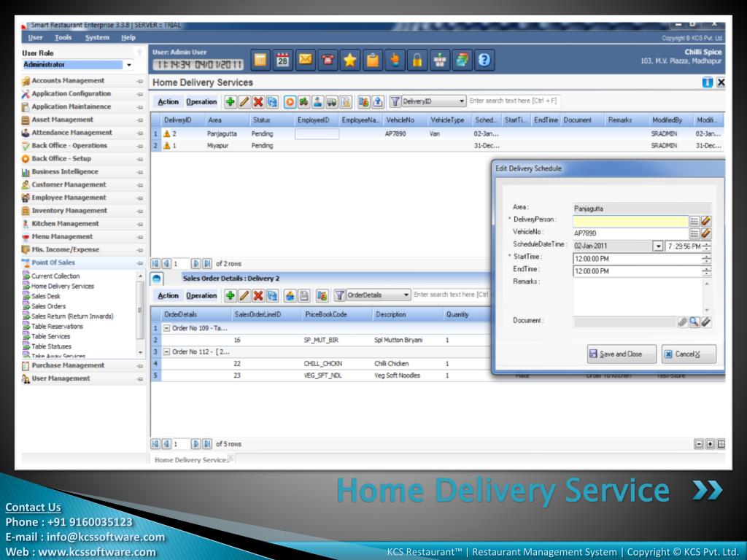Viewport: 747px width, 560px height.
Task: Collapse the Order No 109 group row
Action: (x=167, y=328)
